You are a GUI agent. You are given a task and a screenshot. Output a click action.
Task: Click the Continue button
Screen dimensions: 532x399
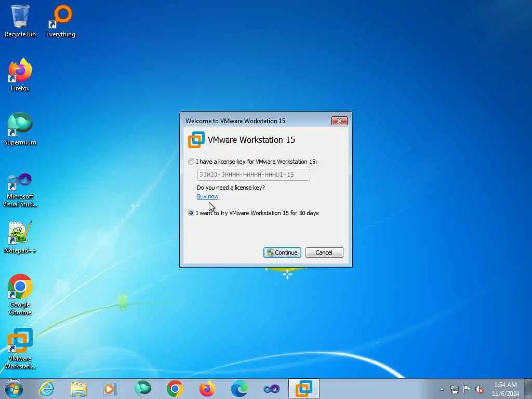(x=282, y=252)
